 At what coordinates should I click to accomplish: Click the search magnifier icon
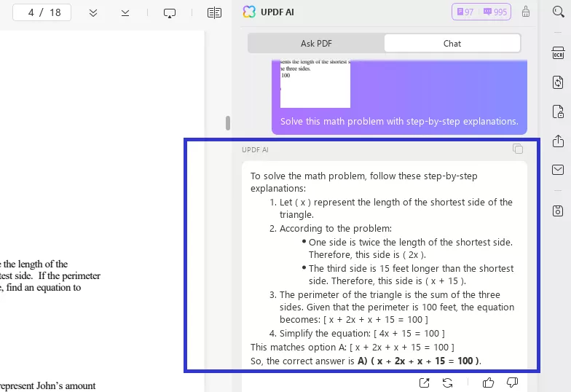557,12
